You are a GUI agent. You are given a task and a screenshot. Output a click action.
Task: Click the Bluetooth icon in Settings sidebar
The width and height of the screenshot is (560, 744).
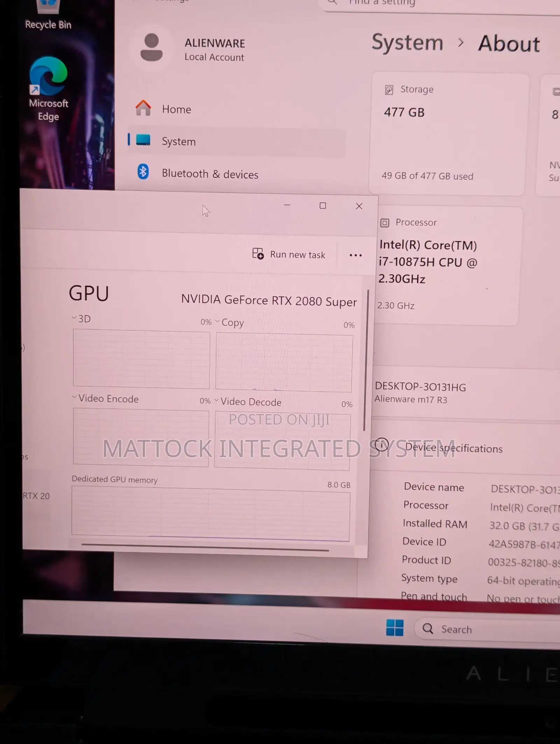pos(143,172)
